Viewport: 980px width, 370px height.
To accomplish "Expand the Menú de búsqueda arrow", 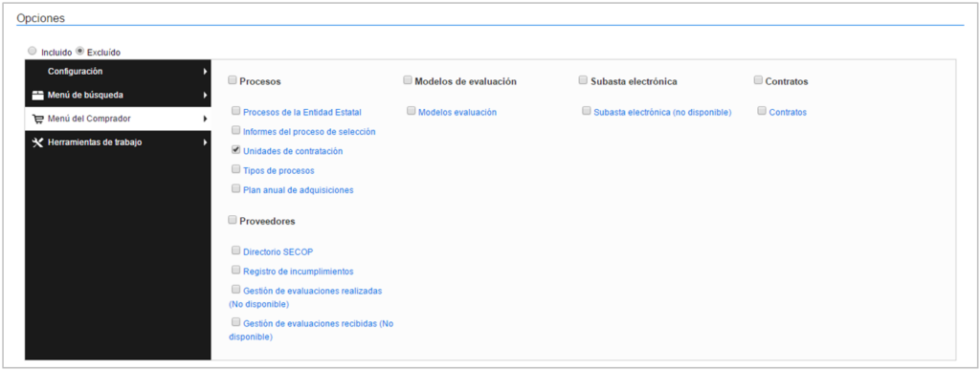I will click(x=205, y=96).
